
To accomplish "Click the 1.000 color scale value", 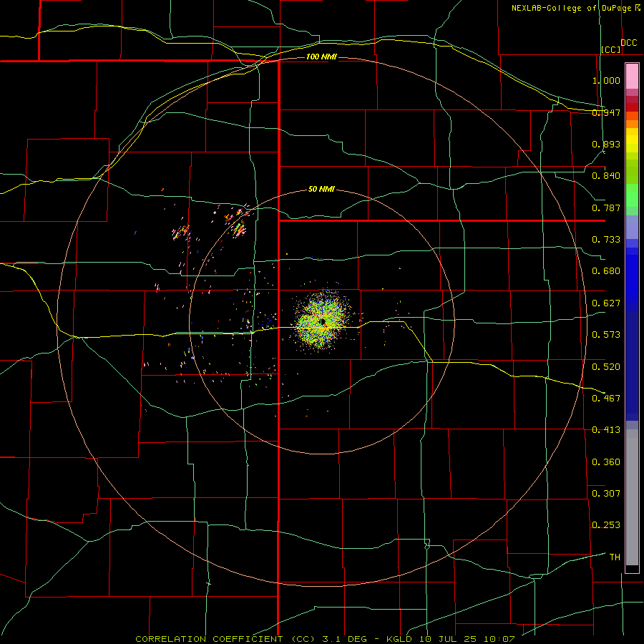I will point(606,80).
